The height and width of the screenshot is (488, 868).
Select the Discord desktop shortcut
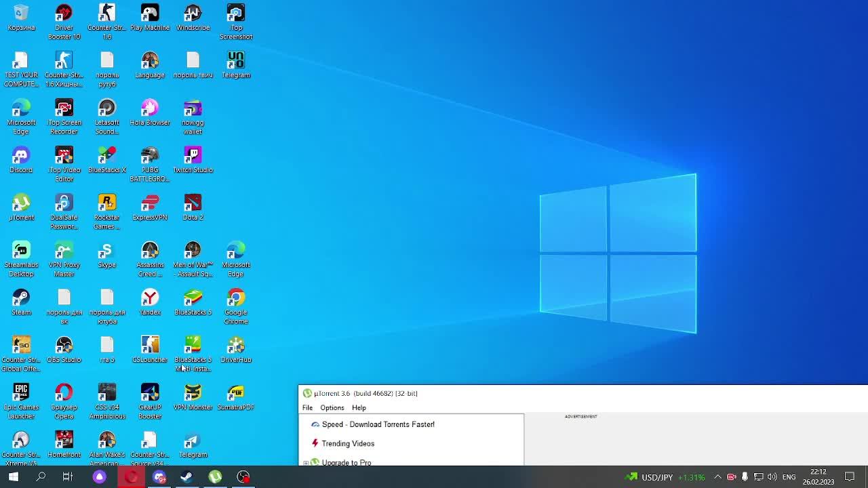click(21, 161)
